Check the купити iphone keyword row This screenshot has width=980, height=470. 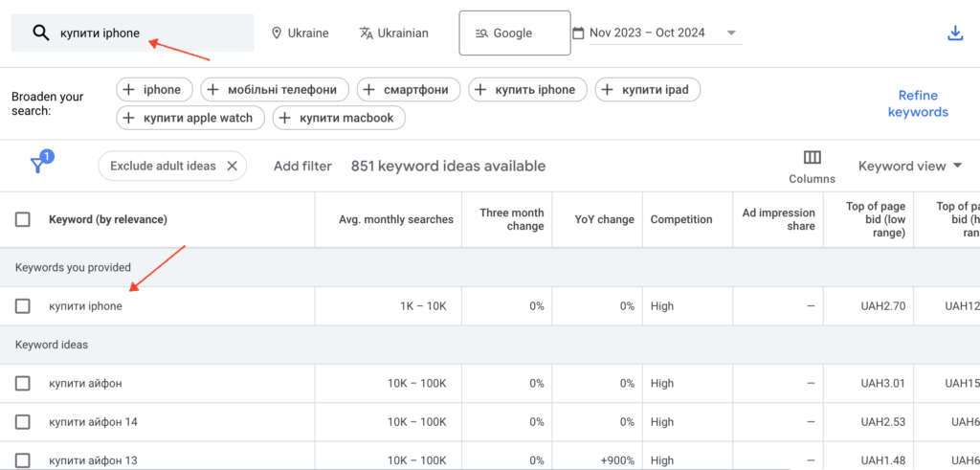point(23,306)
